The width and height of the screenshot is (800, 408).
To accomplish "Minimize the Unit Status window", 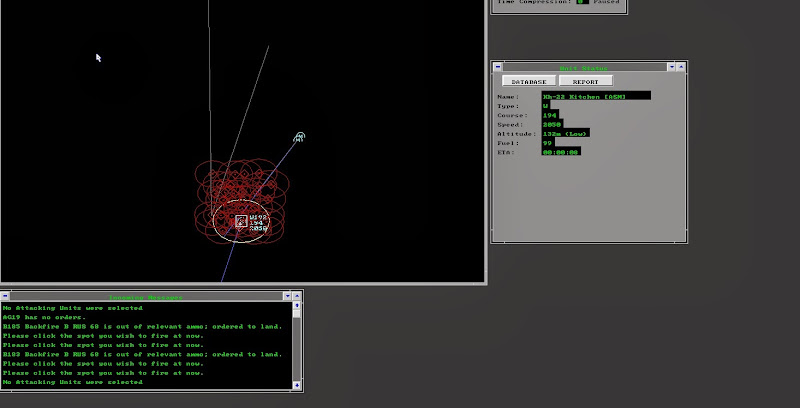I will pyautogui.click(x=671, y=67).
